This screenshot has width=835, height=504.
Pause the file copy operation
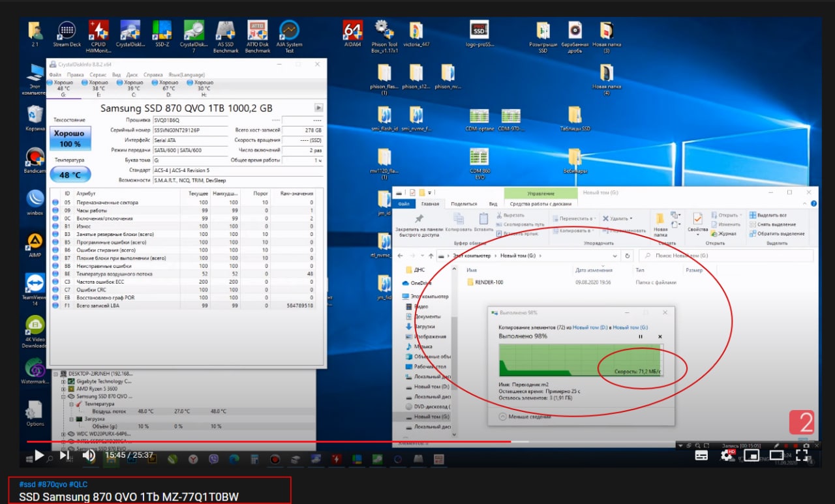click(641, 336)
